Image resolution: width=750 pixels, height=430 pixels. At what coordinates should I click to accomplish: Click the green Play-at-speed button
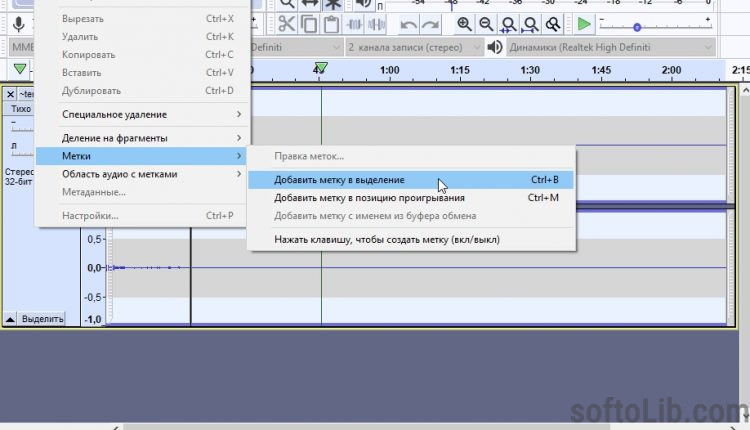tap(583, 24)
